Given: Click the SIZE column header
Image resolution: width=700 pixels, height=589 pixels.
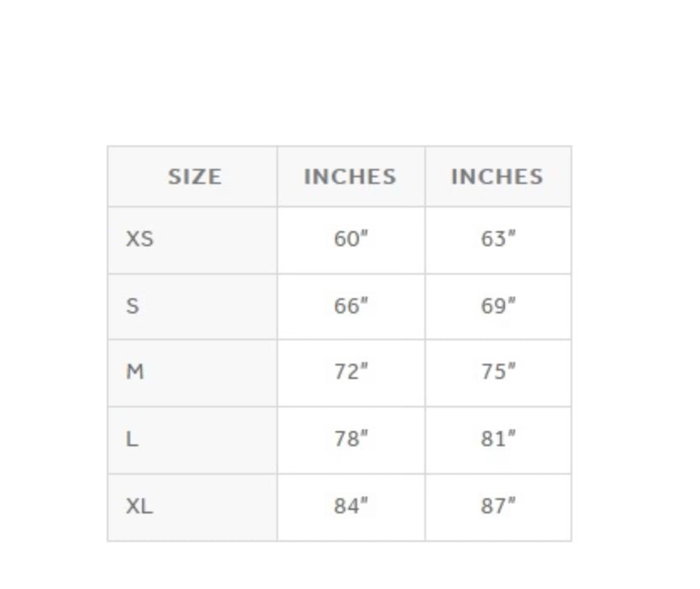Looking at the screenshot, I should pos(194,177).
